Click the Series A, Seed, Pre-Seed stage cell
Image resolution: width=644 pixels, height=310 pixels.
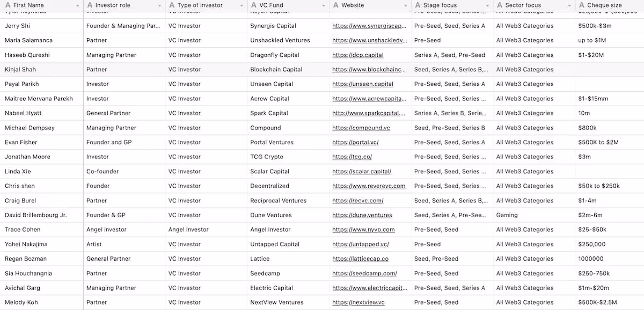(452, 55)
